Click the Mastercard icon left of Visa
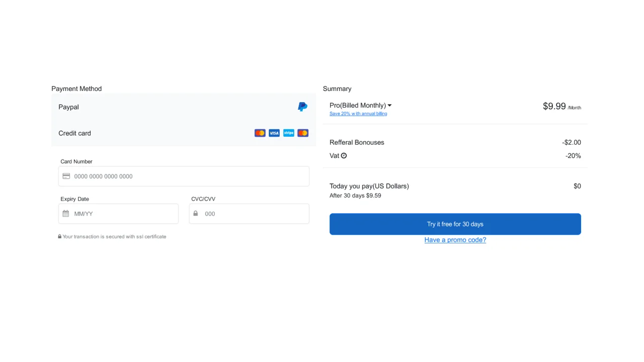The height and width of the screenshot is (362, 644). tap(260, 133)
